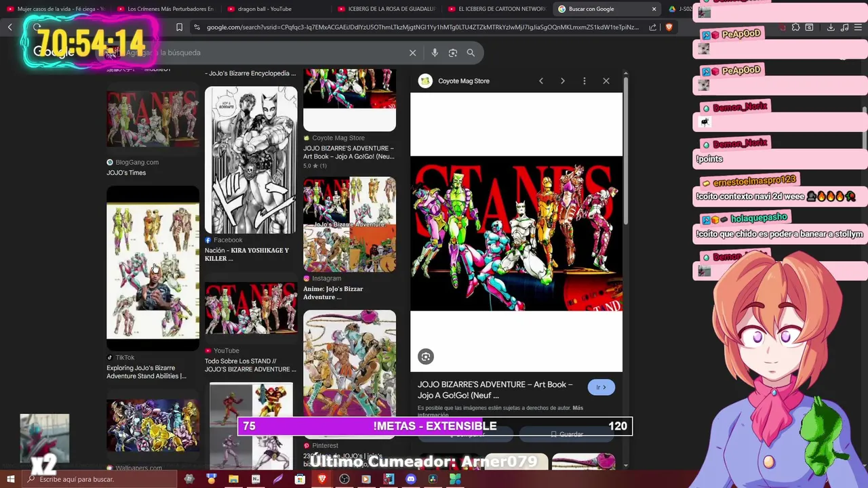Open Coyote Mag Store result title in grid

click(x=349, y=152)
